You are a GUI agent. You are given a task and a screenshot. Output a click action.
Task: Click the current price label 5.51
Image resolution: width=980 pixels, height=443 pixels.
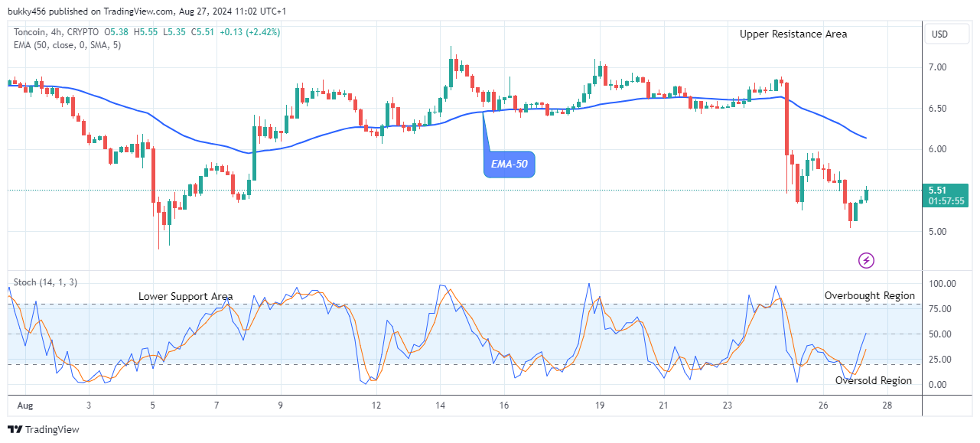(937, 191)
